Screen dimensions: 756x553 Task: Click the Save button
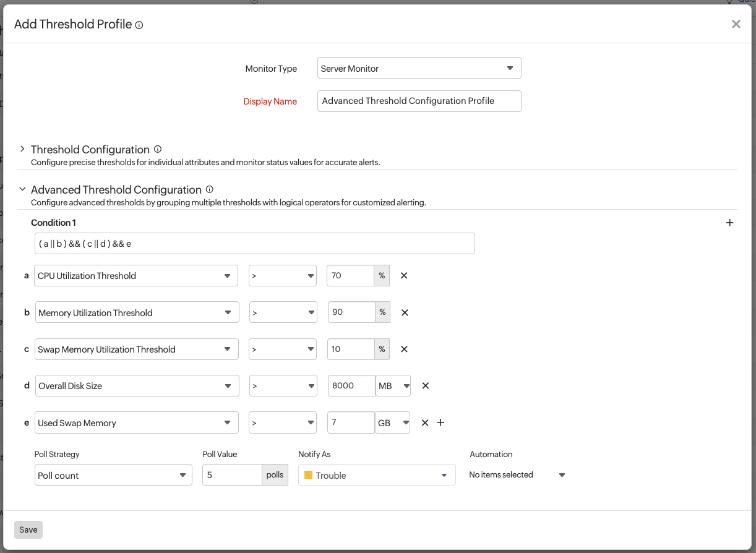point(28,529)
